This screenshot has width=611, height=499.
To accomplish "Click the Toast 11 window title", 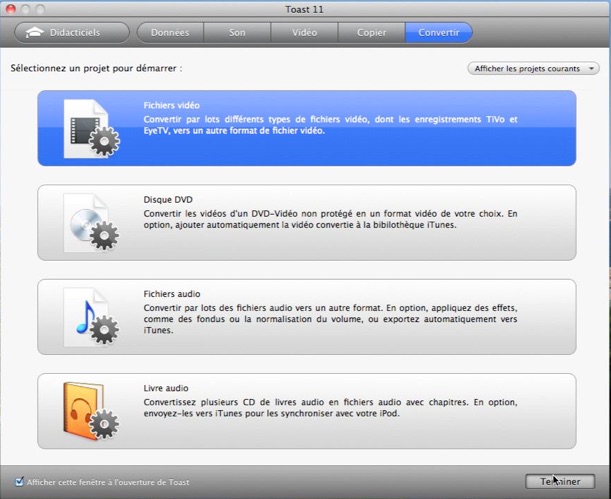I will click(x=304, y=9).
